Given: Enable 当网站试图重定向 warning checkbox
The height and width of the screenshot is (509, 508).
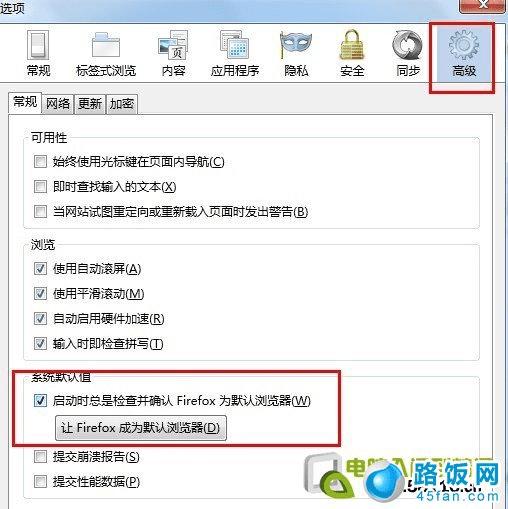Looking at the screenshot, I should [x=40, y=212].
